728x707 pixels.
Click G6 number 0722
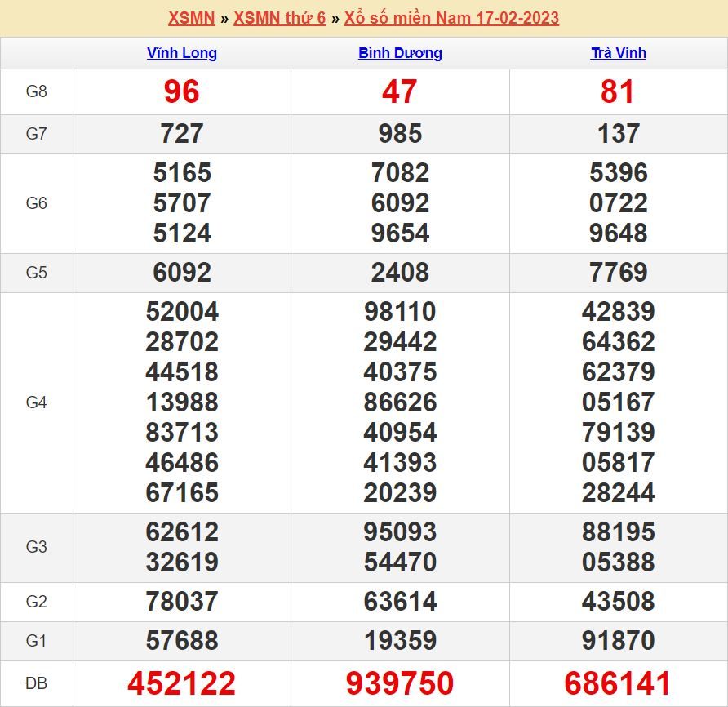619,203
